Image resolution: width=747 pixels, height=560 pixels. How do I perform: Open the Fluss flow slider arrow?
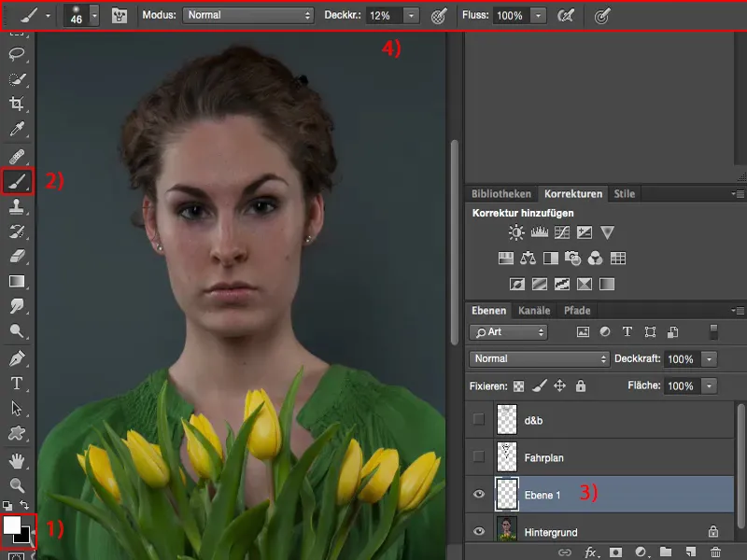[539, 16]
